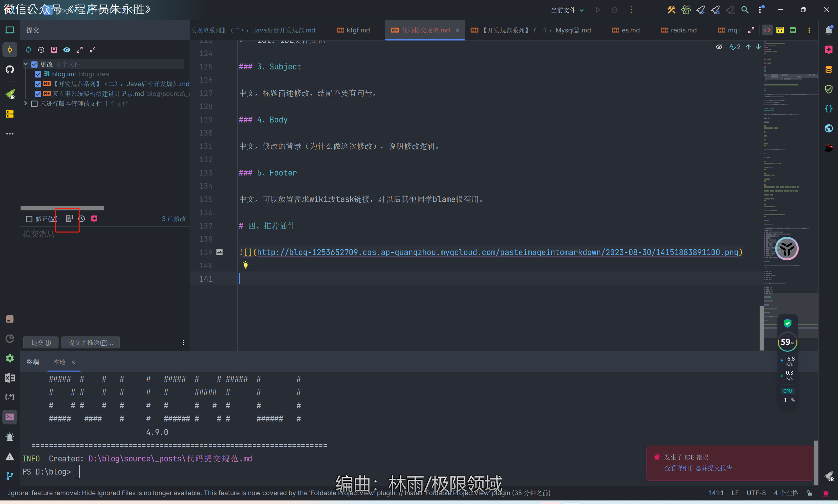Image resolution: width=838 pixels, height=504 pixels.
Task: Click the rollback changes icon
Action: 41,50
